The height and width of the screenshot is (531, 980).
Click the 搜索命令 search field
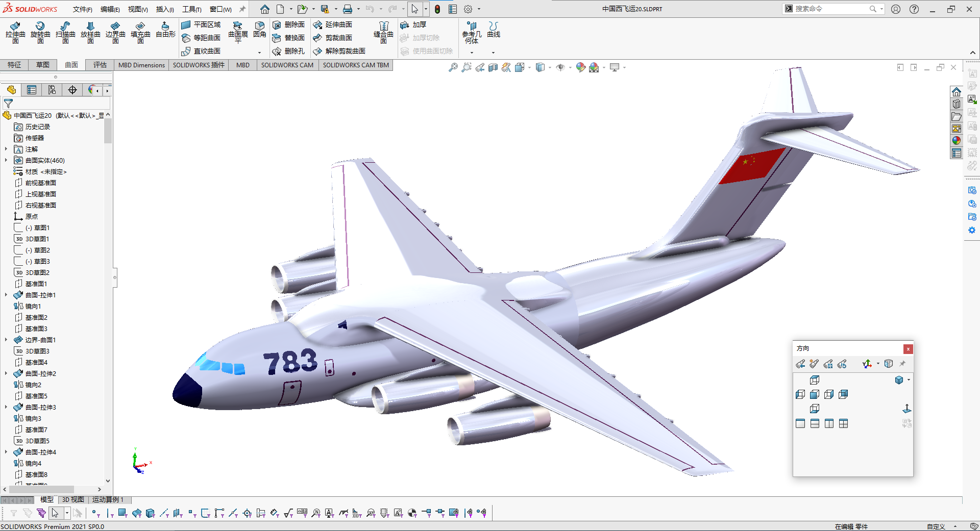pyautogui.click(x=829, y=9)
